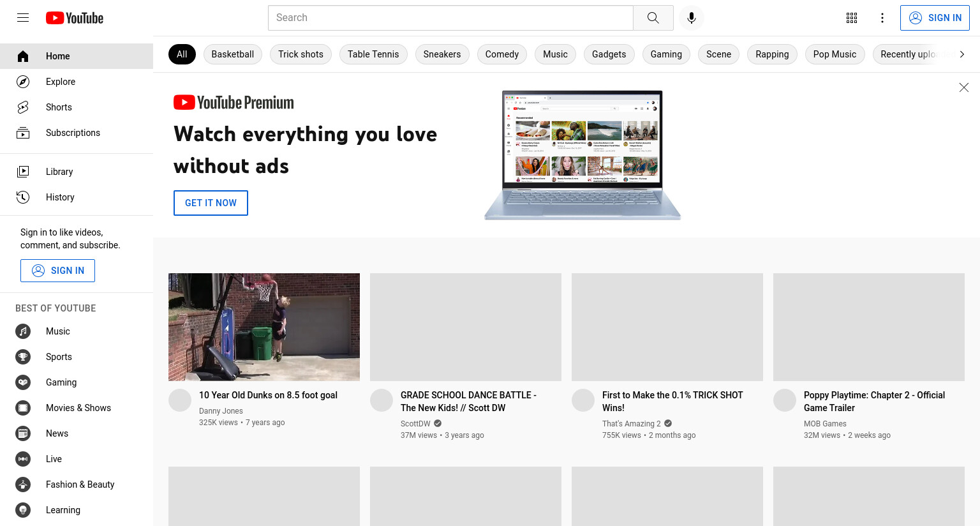Click the YouTube logo
Screen dimensions: 980x526
point(75,18)
